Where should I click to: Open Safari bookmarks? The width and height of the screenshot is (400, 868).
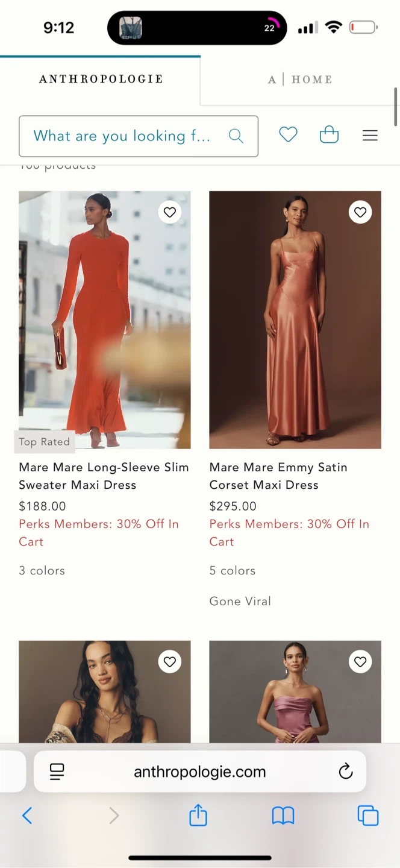[x=283, y=816]
